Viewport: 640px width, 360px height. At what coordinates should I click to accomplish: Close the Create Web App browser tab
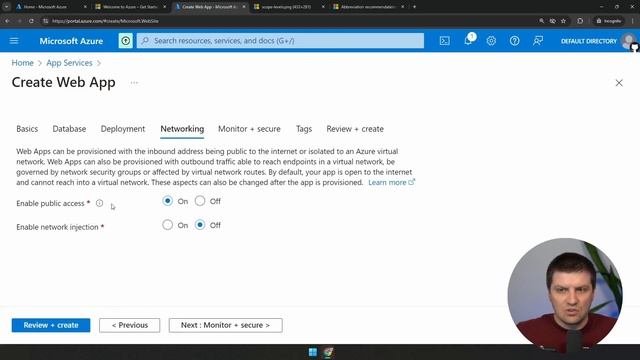click(244, 7)
